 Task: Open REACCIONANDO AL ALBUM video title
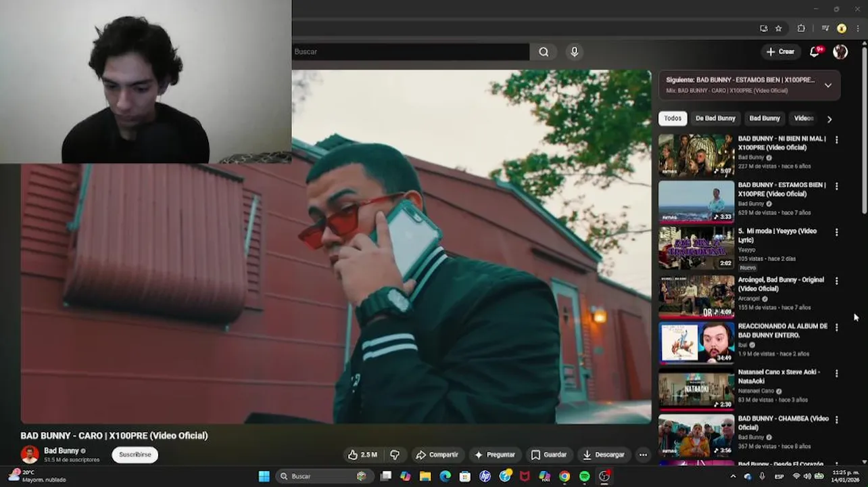[783, 331]
